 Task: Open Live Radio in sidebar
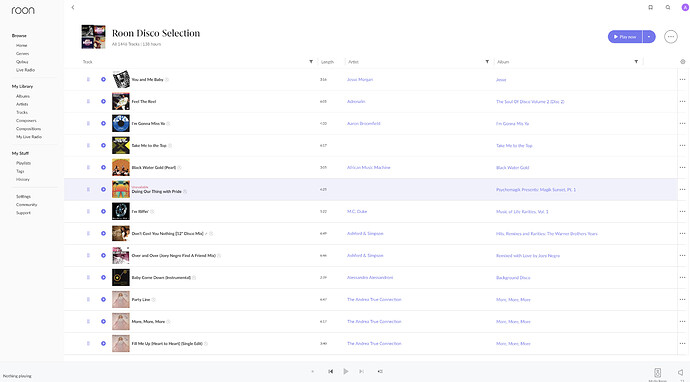coord(26,70)
